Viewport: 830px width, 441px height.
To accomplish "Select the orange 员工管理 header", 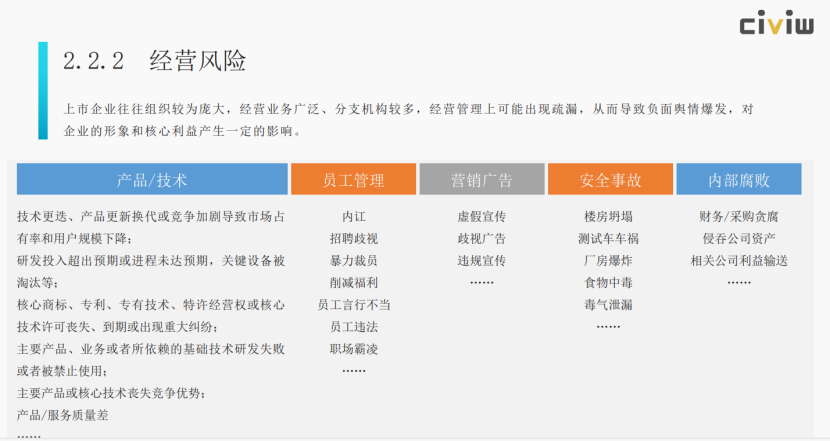I will 353,180.
